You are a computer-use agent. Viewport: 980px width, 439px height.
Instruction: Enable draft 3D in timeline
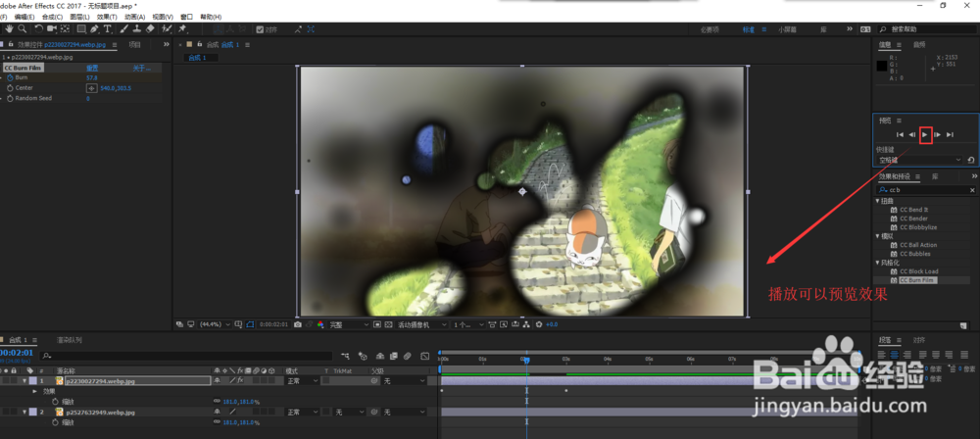[363, 357]
